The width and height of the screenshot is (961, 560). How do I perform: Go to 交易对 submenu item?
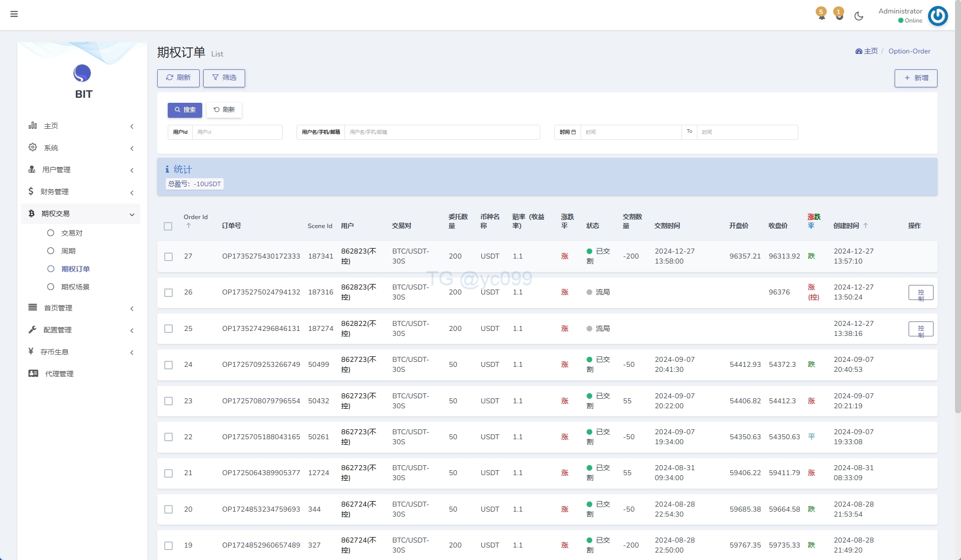[71, 233]
